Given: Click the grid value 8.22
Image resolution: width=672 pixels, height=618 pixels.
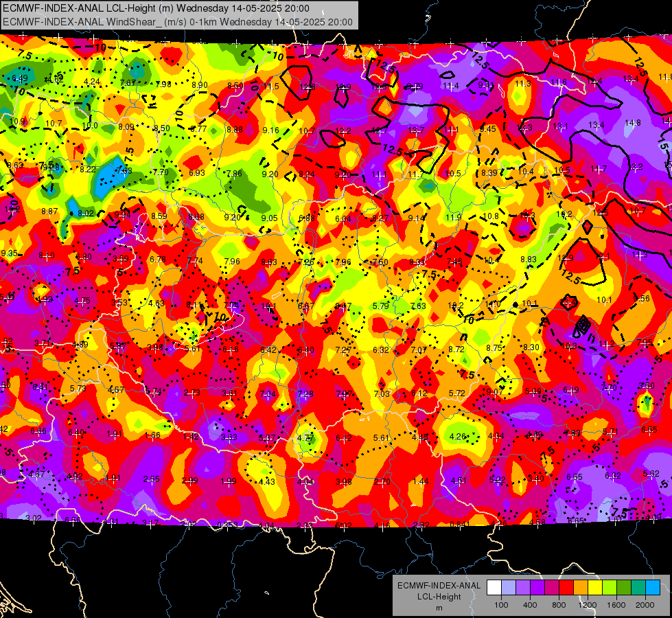Looking at the screenshot, I should [x=88, y=169].
